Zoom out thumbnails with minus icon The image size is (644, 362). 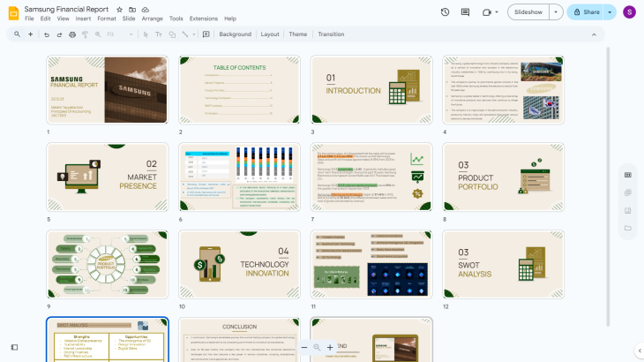(x=304, y=348)
